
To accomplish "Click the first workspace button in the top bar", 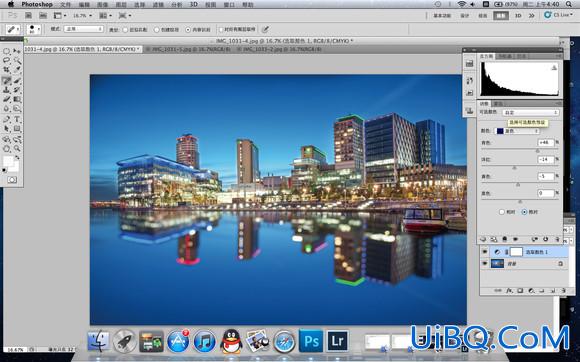I will click(442, 16).
